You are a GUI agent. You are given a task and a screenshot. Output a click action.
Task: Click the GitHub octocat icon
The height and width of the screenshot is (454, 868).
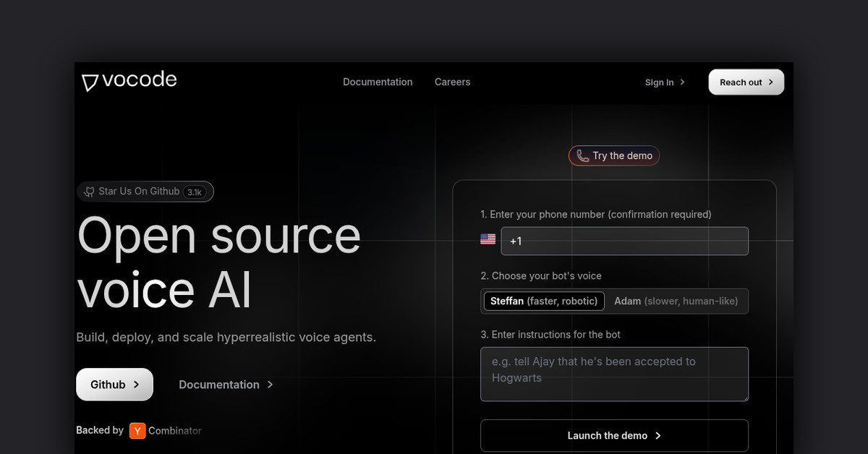click(89, 192)
